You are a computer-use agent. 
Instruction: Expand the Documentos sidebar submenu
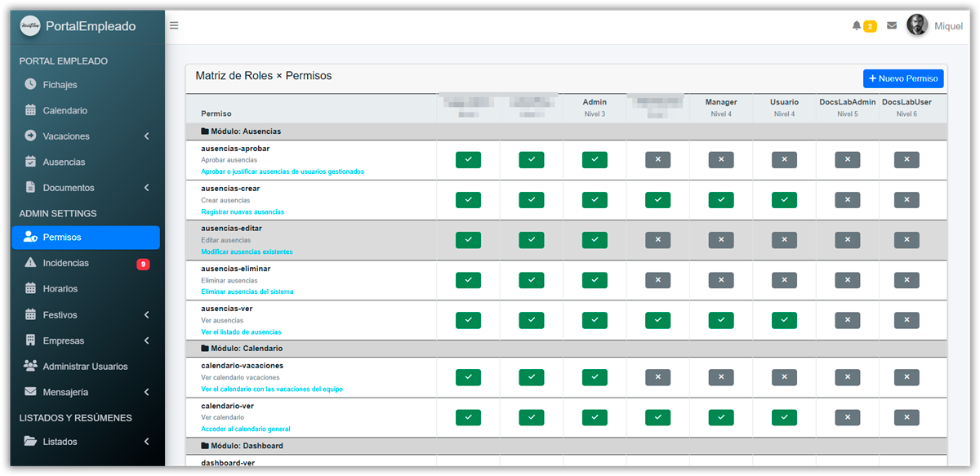click(x=147, y=188)
